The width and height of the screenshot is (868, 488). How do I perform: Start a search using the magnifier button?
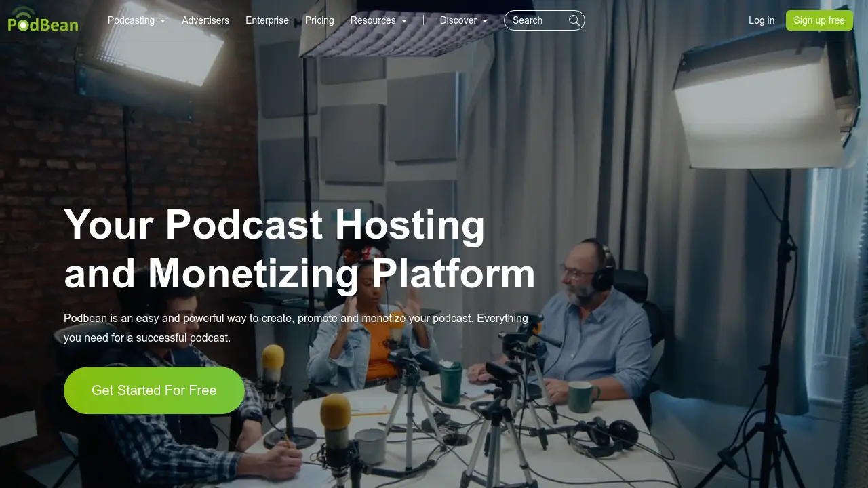point(574,20)
